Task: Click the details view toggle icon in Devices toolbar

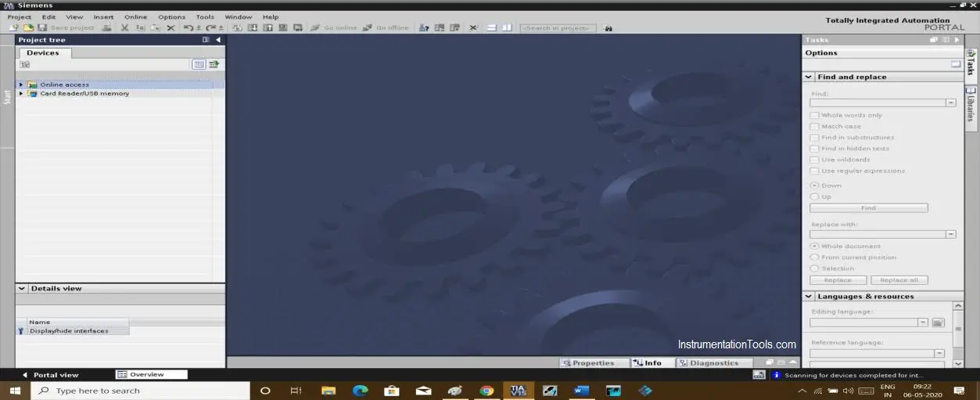Action: pyautogui.click(x=199, y=64)
